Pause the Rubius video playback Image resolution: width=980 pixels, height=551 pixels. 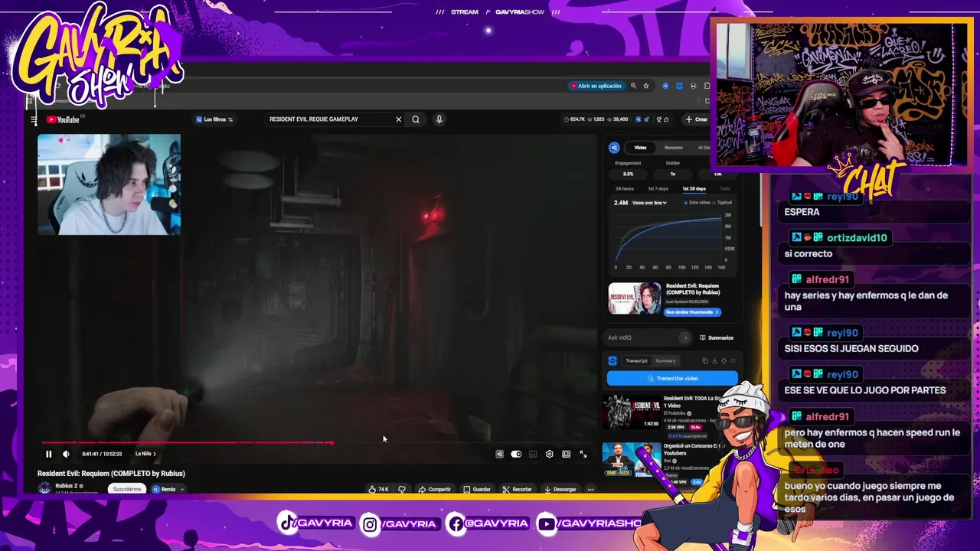(49, 454)
